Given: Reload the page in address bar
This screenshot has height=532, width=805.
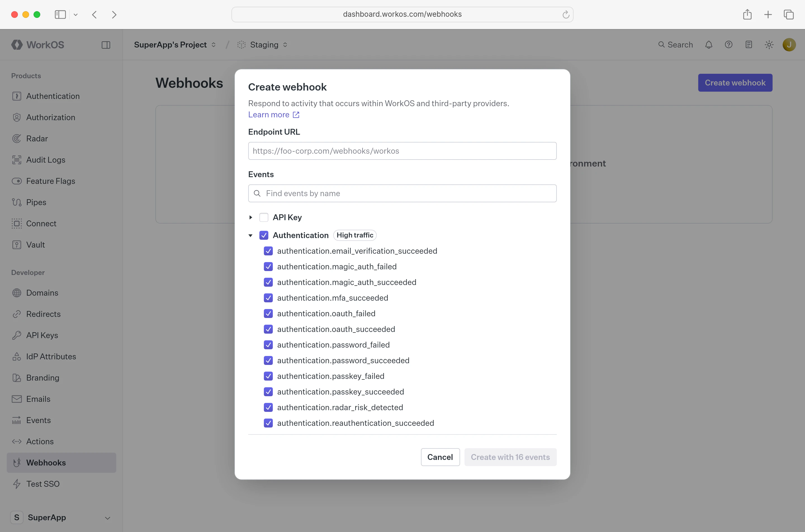Looking at the screenshot, I should (566, 14).
